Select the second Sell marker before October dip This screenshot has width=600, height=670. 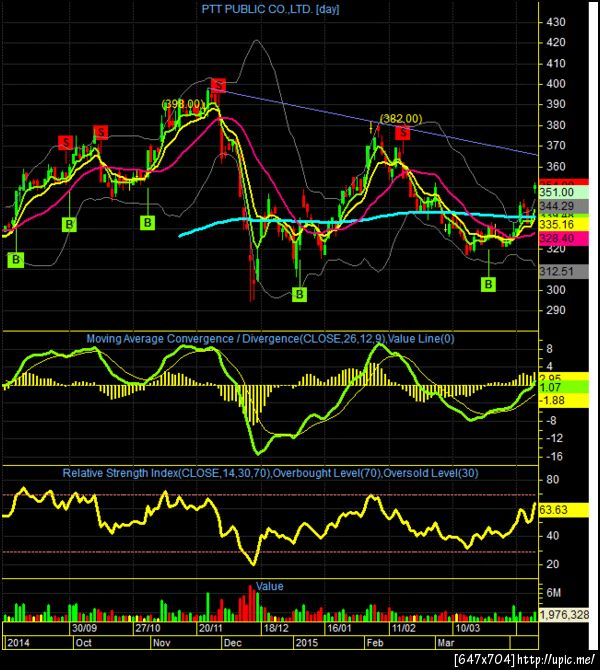pyautogui.click(x=101, y=132)
